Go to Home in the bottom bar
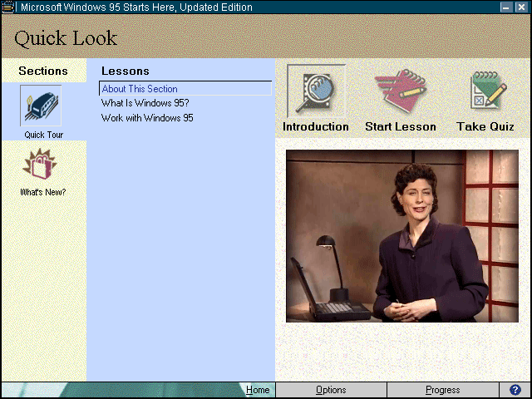 pos(258,390)
